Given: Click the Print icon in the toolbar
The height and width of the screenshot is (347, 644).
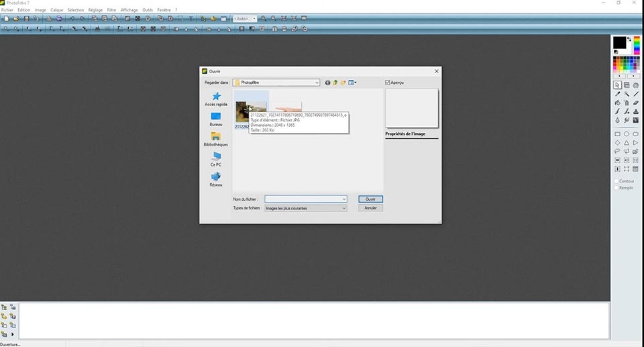Looking at the screenshot, I should point(49,19).
